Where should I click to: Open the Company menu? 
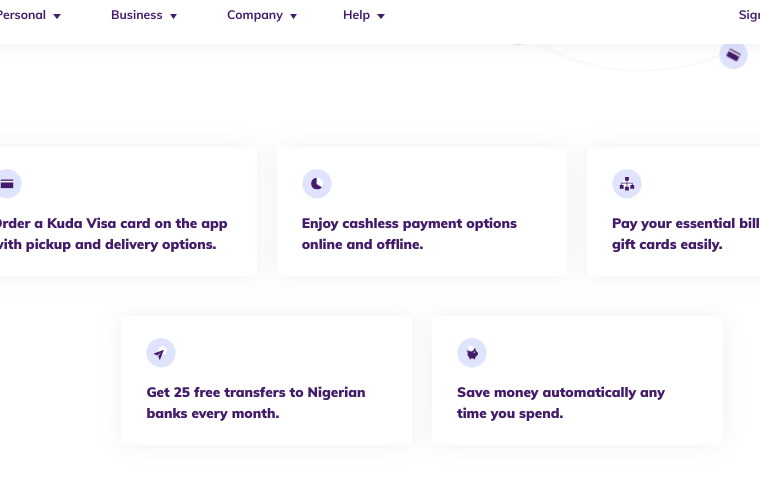point(255,15)
